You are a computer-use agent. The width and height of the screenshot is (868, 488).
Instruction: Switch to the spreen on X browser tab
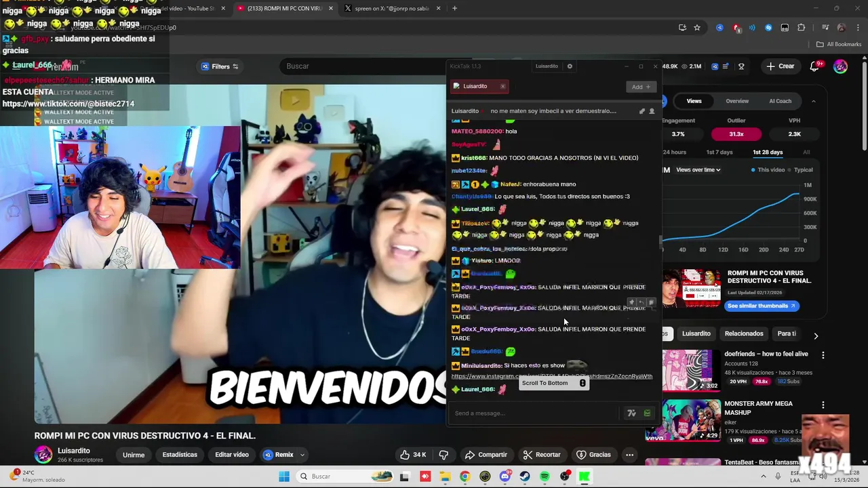click(393, 8)
